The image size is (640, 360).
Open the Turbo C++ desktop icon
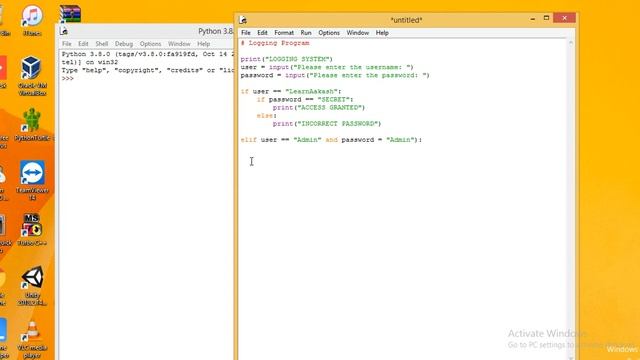(x=32, y=229)
